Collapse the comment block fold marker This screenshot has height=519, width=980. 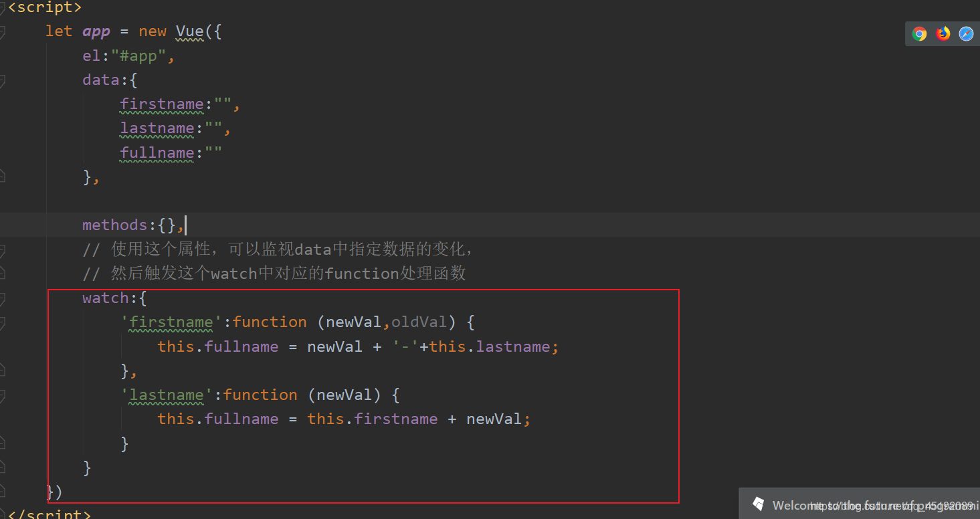tap(2, 249)
